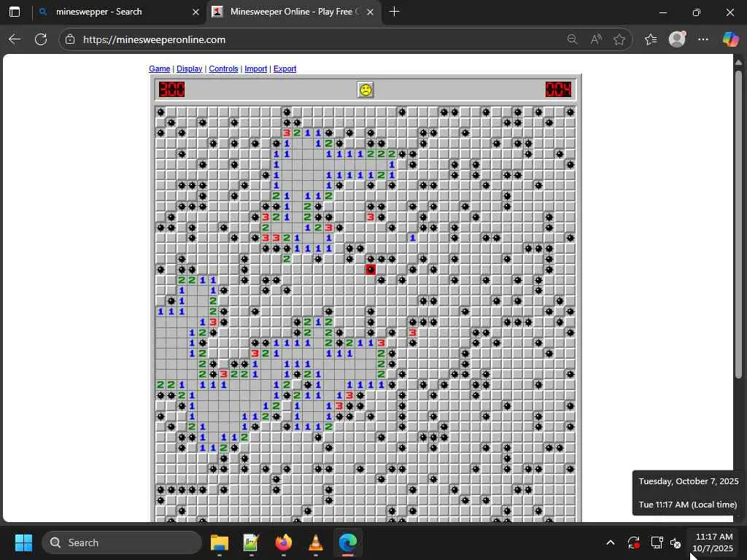Click the top-left mine cell
This screenshot has height=560, width=747.
(x=160, y=112)
